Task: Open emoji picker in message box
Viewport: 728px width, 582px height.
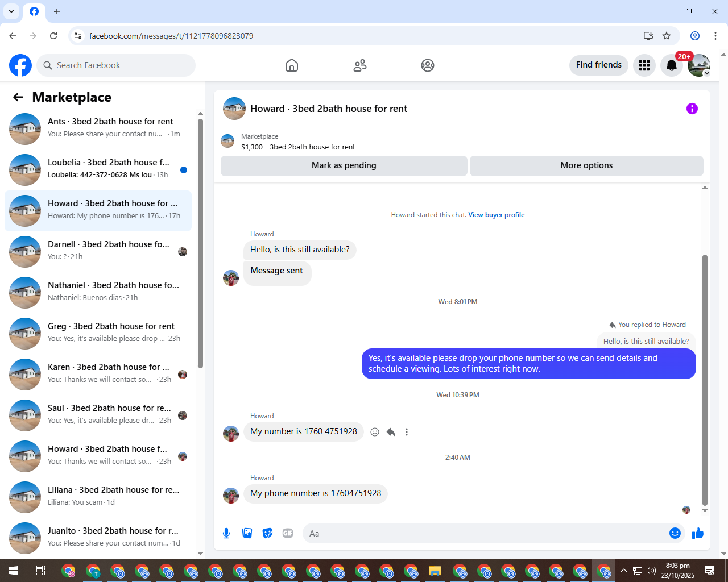Action: click(x=675, y=533)
